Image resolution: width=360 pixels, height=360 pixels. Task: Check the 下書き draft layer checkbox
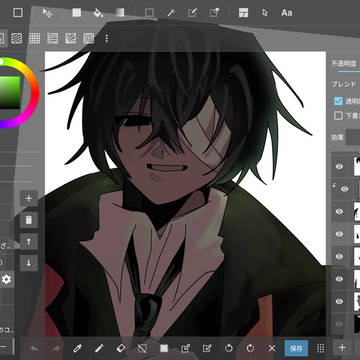[x=338, y=116]
